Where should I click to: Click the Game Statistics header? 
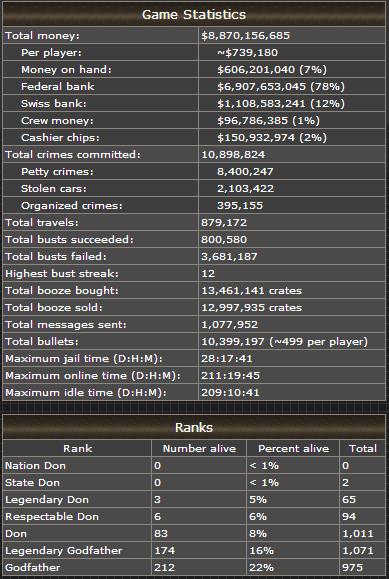point(194,15)
